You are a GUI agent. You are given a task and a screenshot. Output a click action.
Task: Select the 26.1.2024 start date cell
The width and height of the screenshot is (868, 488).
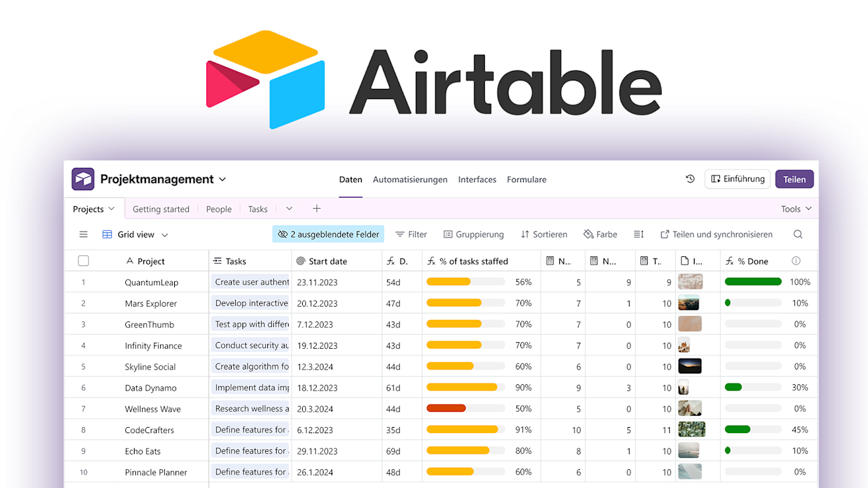pyautogui.click(x=337, y=472)
